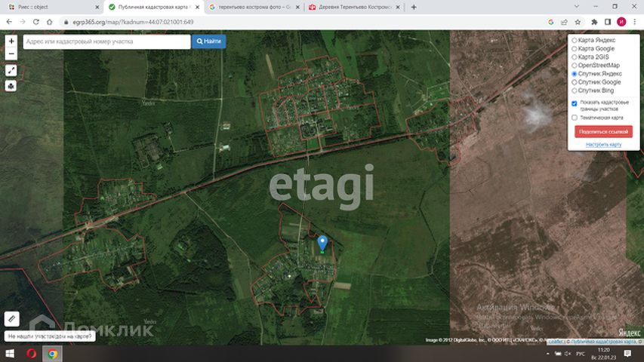This screenshot has width=644, height=362.
Task: Click the address bar URL
Action: pyautogui.click(x=133, y=22)
